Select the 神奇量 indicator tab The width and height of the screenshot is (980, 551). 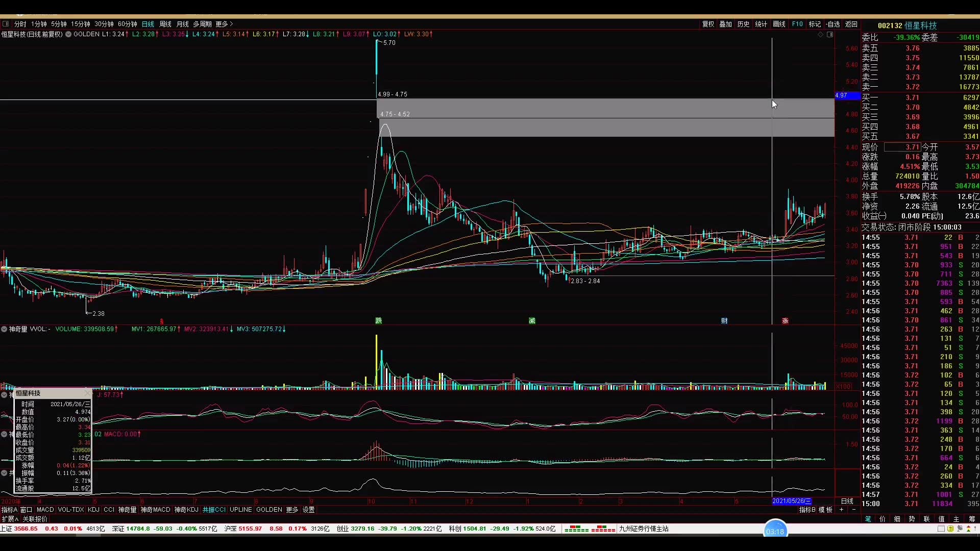(x=128, y=510)
